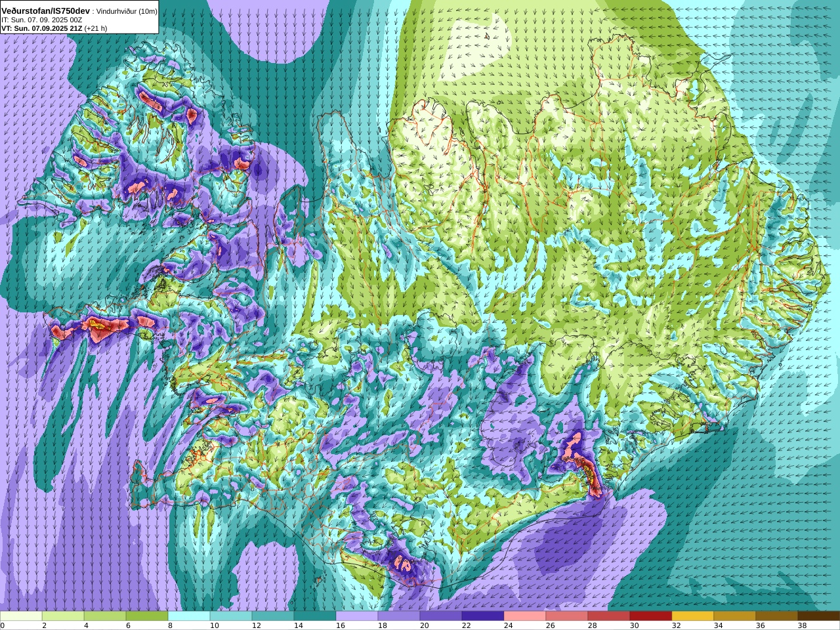Click the title text Veðurstofan/IS750dev Vindurhviður (10m)
The height and width of the screenshot is (630, 840).
pyautogui.click(x=79, y=11)
